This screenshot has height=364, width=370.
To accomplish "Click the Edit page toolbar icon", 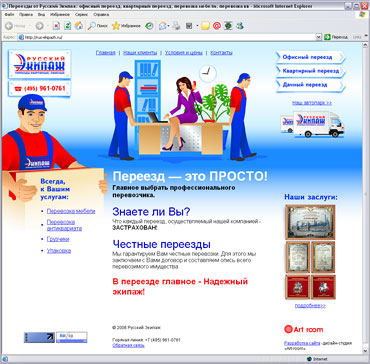I will click(189, 26).
